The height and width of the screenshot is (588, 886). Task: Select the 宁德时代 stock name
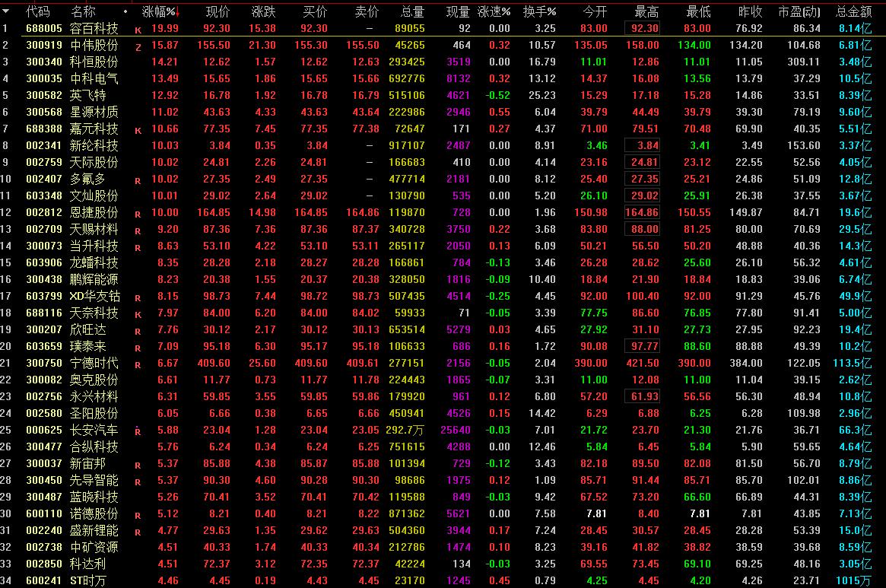pos(94,363)
